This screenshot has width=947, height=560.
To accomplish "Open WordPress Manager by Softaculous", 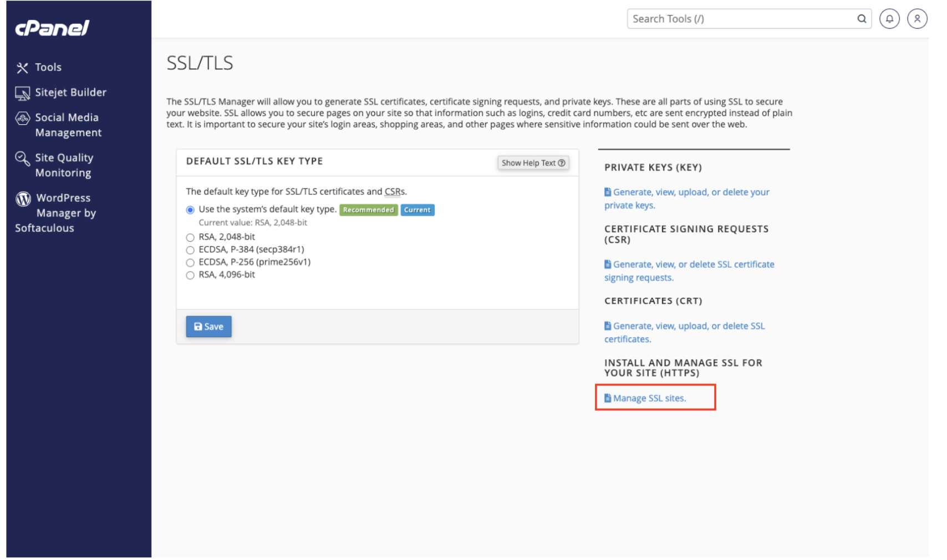I will point(56,213).
